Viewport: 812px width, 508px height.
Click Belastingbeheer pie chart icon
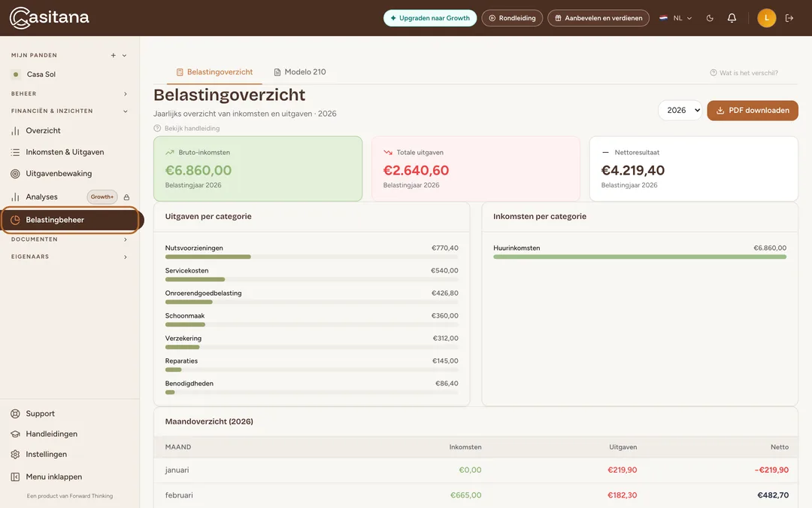click(x=16, y=220)
